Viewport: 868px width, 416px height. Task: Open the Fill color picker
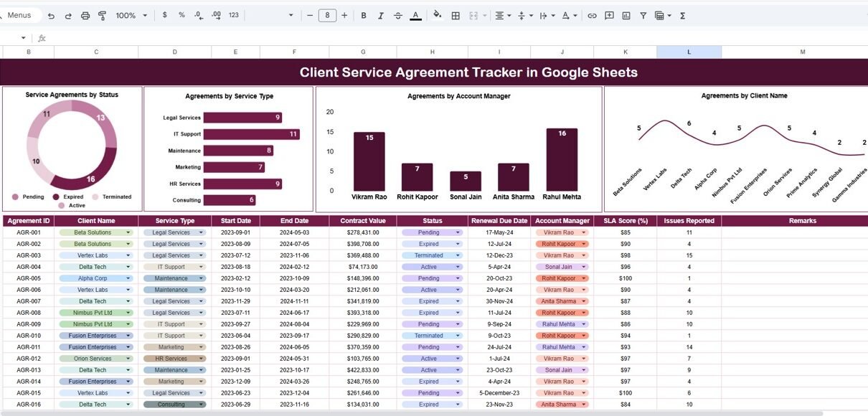tap(437, 15)
